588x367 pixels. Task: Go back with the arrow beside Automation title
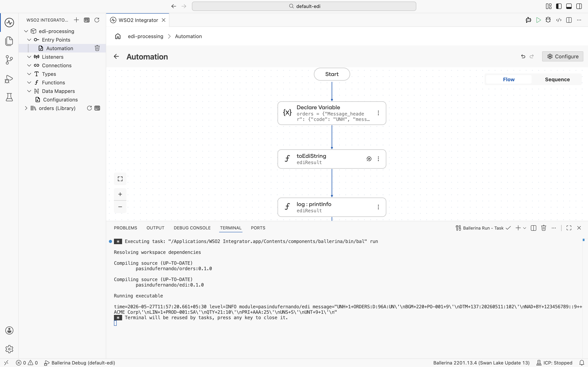click(x=116, y=57)
